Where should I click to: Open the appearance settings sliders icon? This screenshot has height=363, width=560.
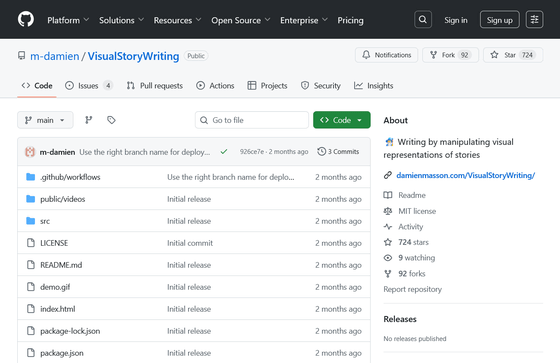click(x=534, y=20)
